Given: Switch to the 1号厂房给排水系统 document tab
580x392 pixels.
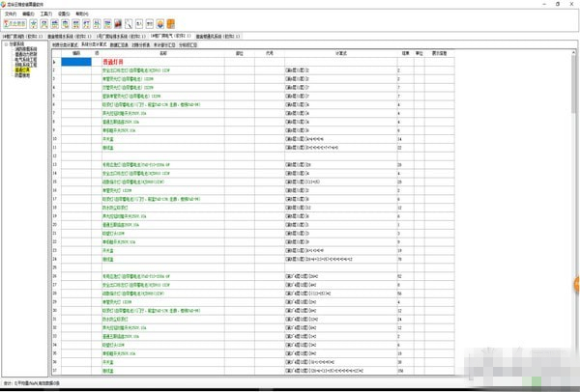Looking at the screenshot, I should click(121, 37).
